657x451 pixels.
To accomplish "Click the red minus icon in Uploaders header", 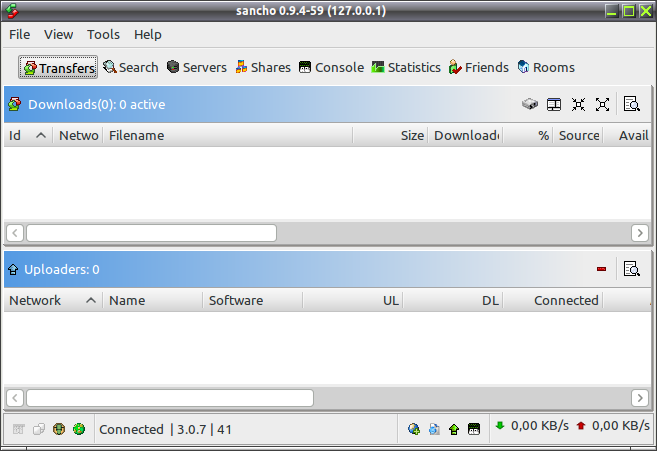I will pos(601,269).
